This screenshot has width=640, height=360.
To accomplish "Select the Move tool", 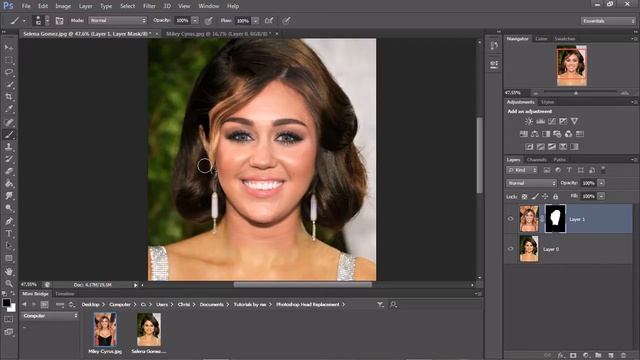I will [x=9, y=48].
